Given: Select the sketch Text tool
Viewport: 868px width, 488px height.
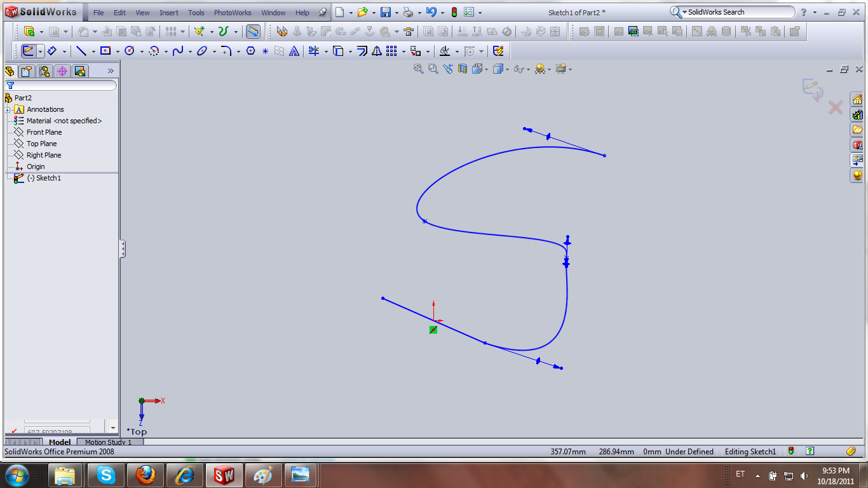Looking at the screenshot, I should [x=294, y=51].
